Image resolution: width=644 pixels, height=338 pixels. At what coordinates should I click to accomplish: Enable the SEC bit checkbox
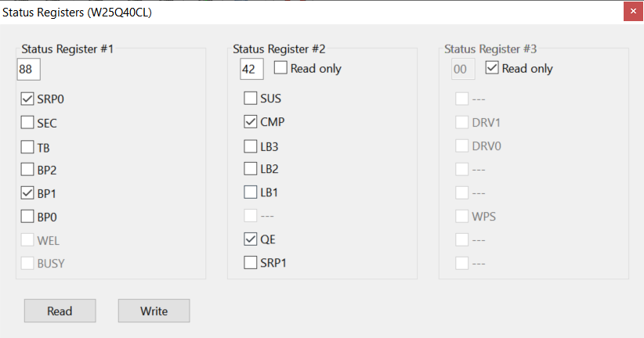point(27,123)
